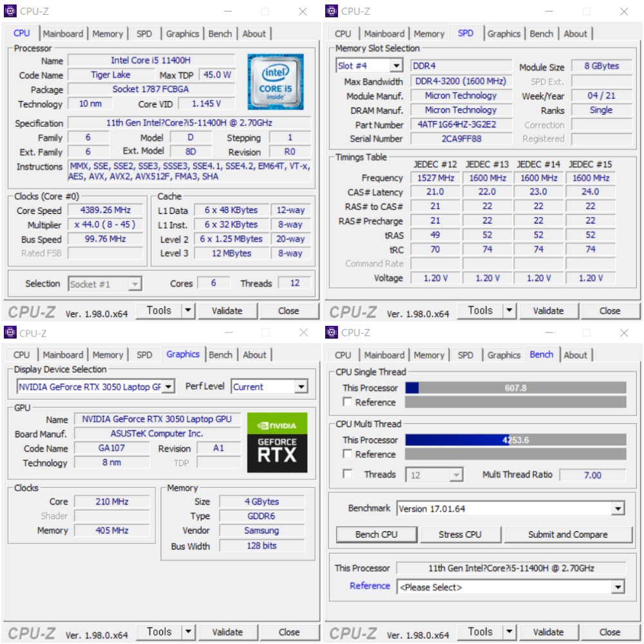Switch to Bench tab in CPU window
The image size is (644, 644).
coord(220,33)
